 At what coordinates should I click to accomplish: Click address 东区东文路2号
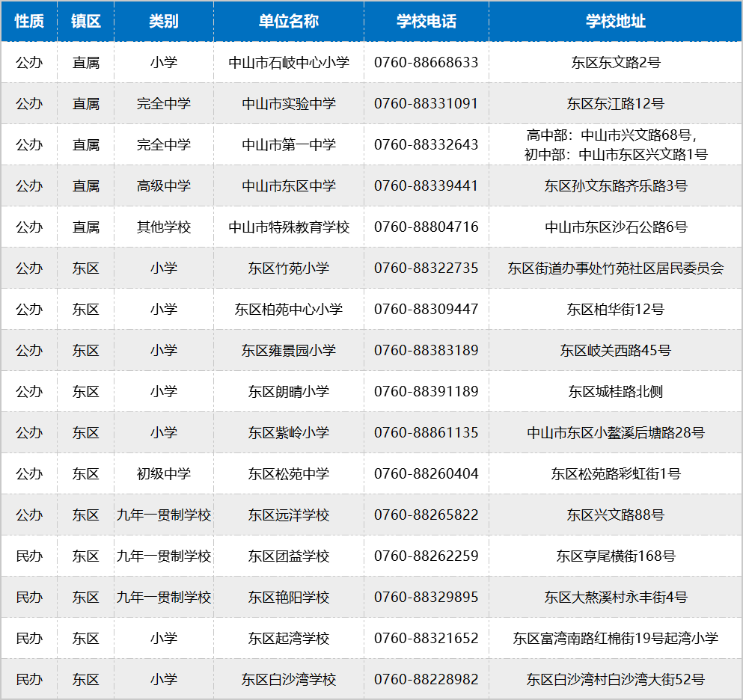coord(616,63)
